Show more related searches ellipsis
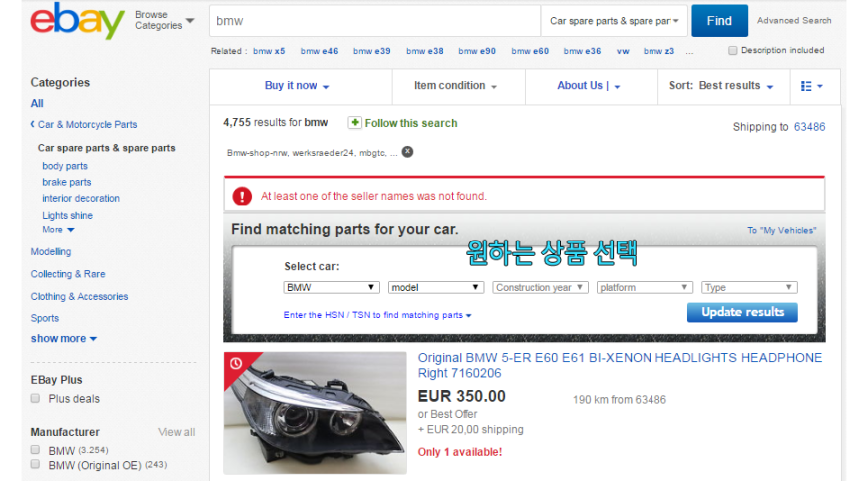 (x=689, y=51)
